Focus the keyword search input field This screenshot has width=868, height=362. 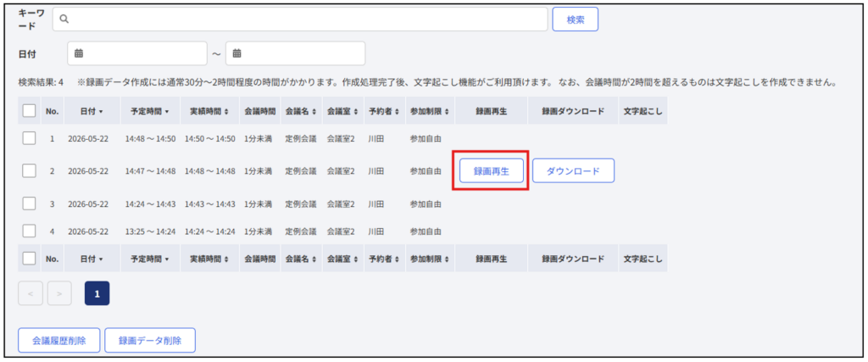300,19
